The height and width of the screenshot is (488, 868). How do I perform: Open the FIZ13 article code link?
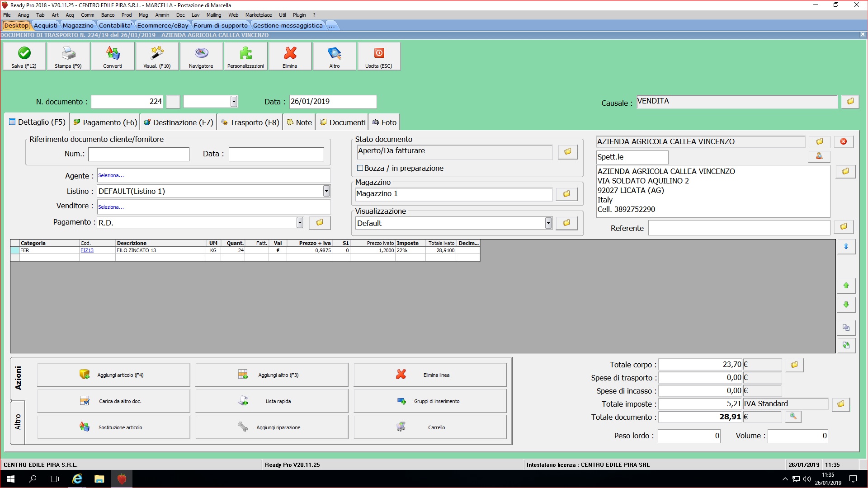click(87, 250)
